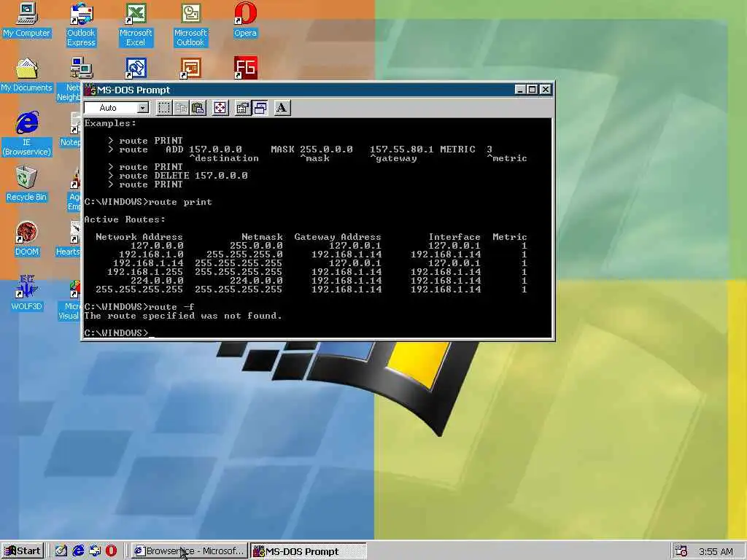Click the 'Netmask' column header
Image resolution: width=747 pixels, height=560 pixels.
tap(262, 237)
